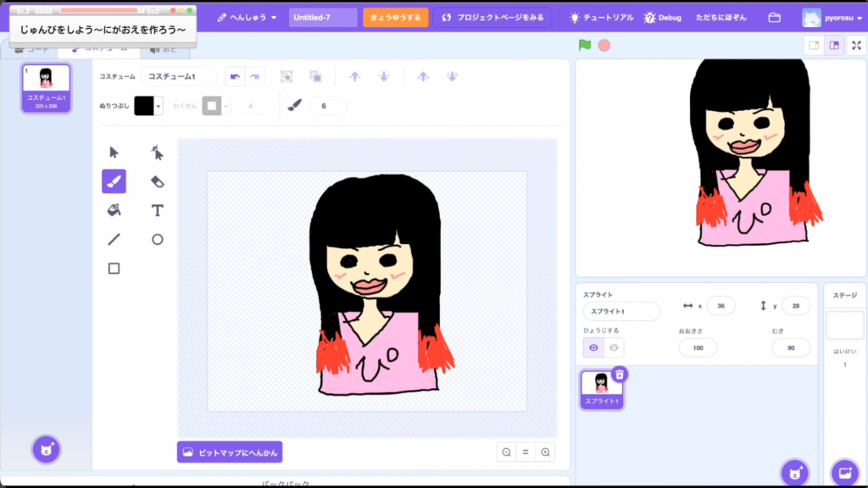Select the Eraser tool
Screen dimensions: 868x488
(x=157, y=181)
